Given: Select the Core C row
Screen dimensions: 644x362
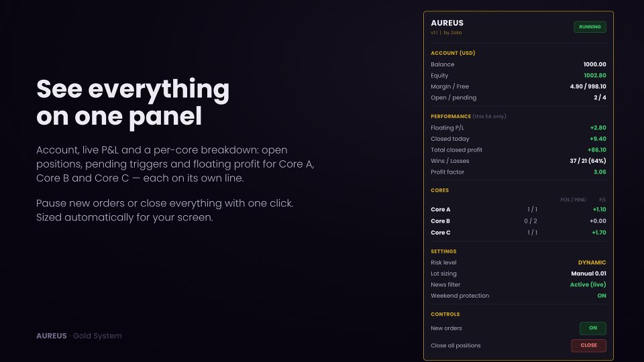Looking at the screenshot, I should pos(519,233).
